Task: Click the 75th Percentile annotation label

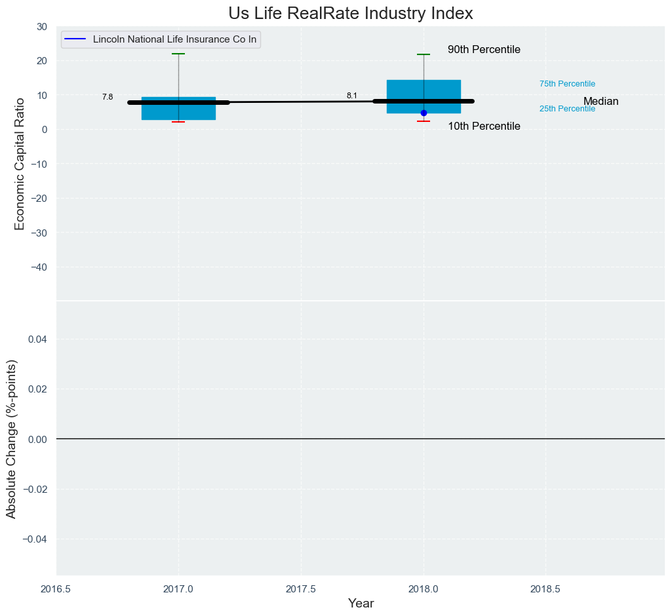Action: click(x=567, y=84)
